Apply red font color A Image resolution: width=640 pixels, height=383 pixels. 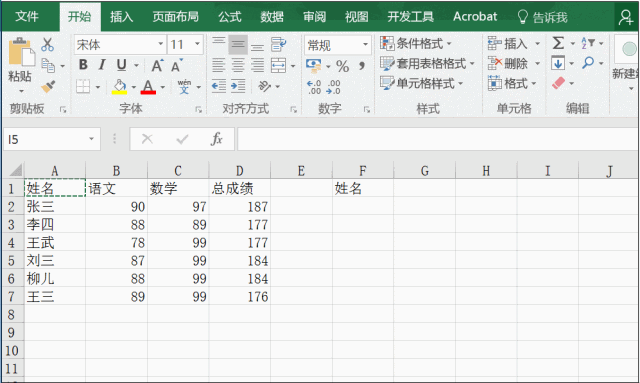coord(148,87)
